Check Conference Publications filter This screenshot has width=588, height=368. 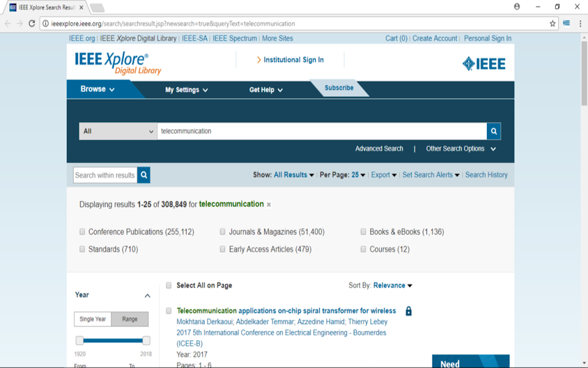pos(82,232)
